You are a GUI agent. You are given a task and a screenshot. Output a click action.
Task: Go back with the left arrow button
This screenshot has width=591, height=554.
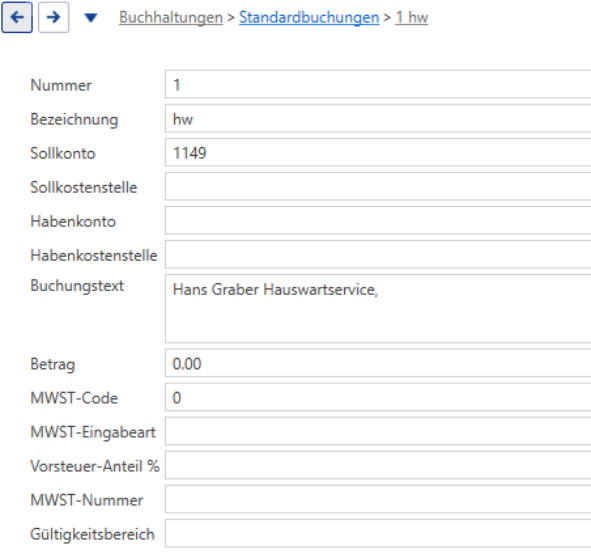[x=17, y=17]
